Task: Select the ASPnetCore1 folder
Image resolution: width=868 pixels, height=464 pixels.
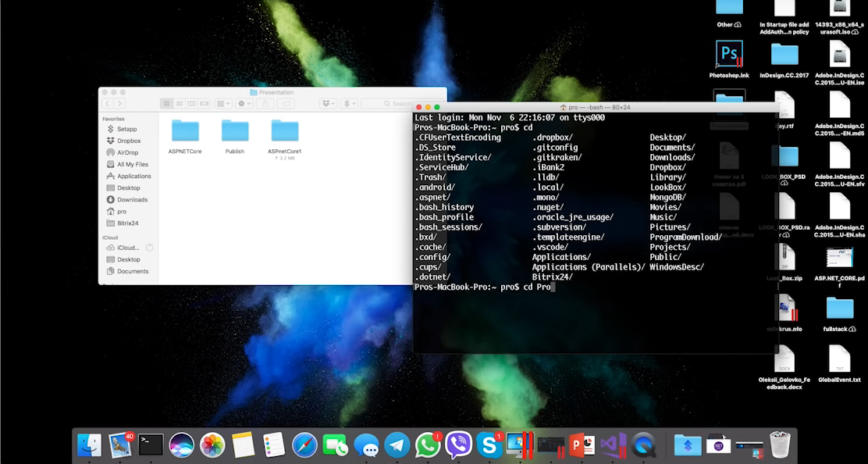Action: pos(285,139)
